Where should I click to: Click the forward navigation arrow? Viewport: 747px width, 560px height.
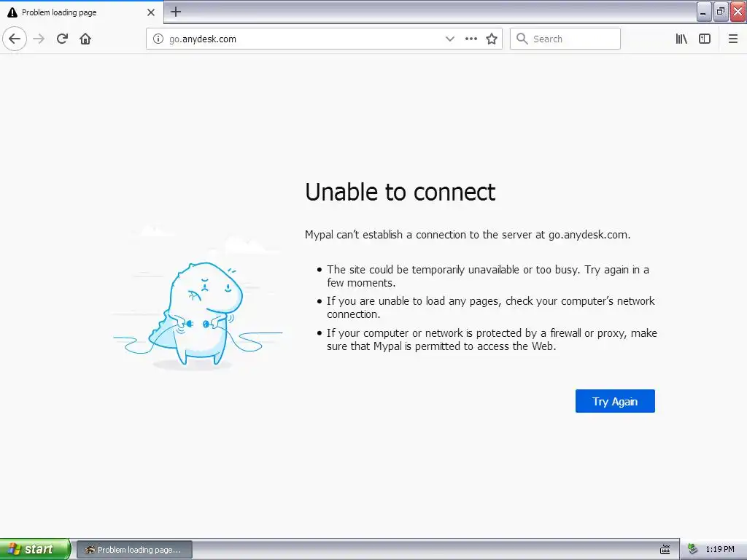pyautogui.click(x=39, y=39)
